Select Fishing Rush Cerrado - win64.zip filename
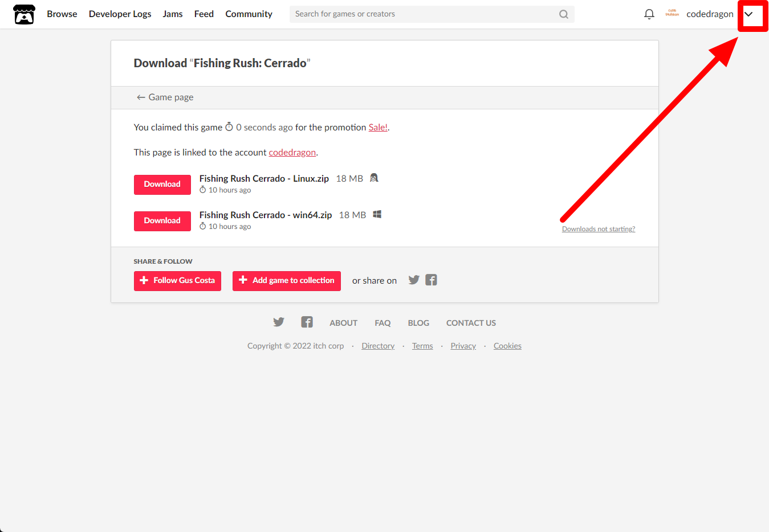Viewport: 769px width, 532px height. (x=266, y=215)
